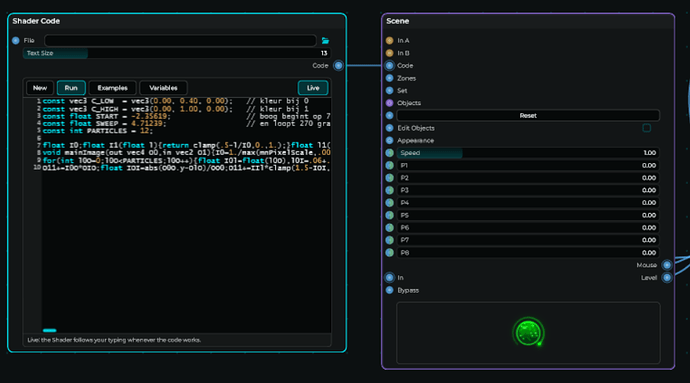The width and height of the screenshot is (690, 383).
Task: Click the Code input port on Scene
Action: (x=389, y=66)
